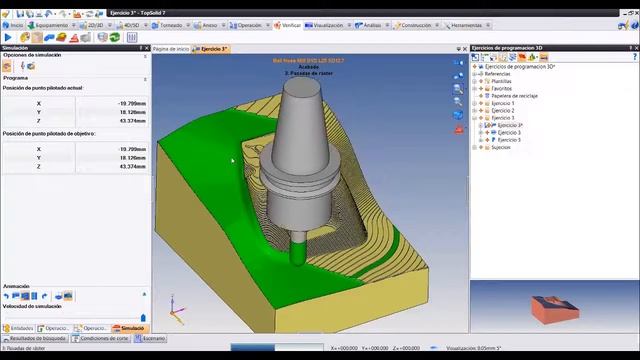Open dropdown arrow next to Torneado
This screenshot has height=360, width=640.
pos(188,25)
